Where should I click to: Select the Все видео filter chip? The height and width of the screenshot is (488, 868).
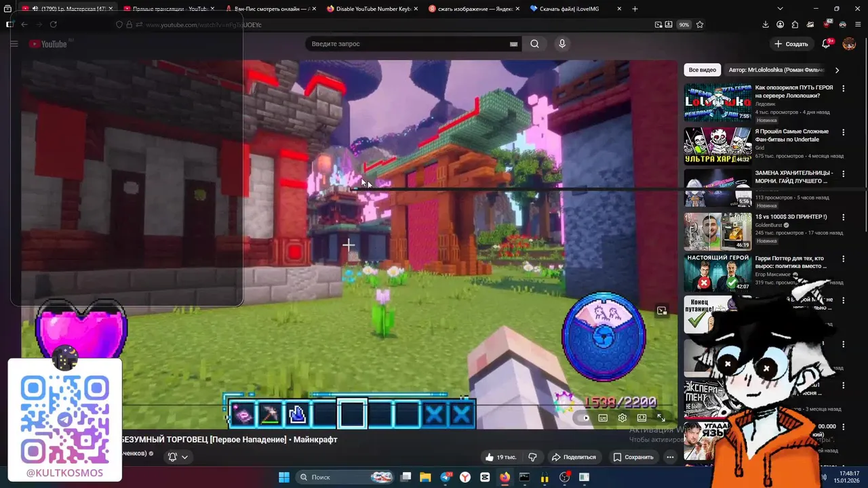702,70
